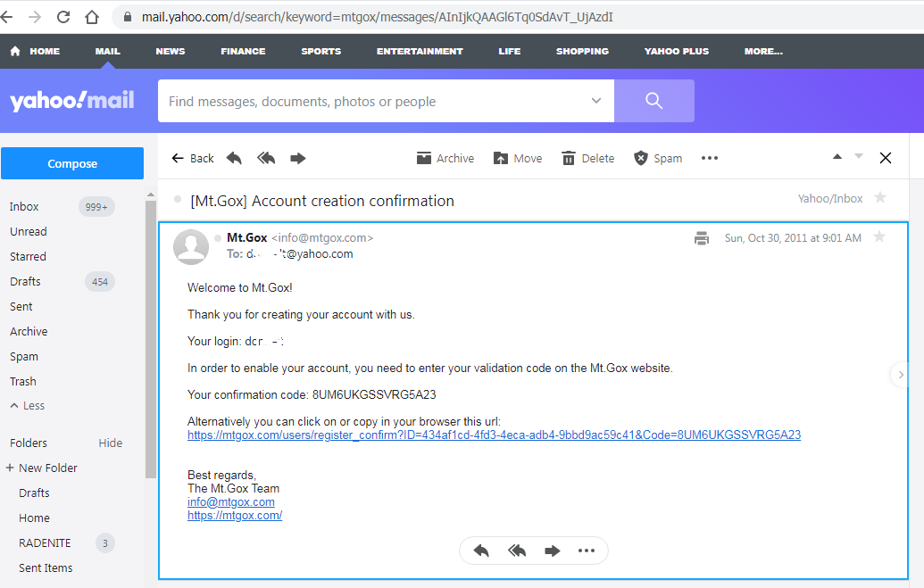Click the Yahoo Mail logo
This screenshot has width=924, height=588.
point(72,101)
